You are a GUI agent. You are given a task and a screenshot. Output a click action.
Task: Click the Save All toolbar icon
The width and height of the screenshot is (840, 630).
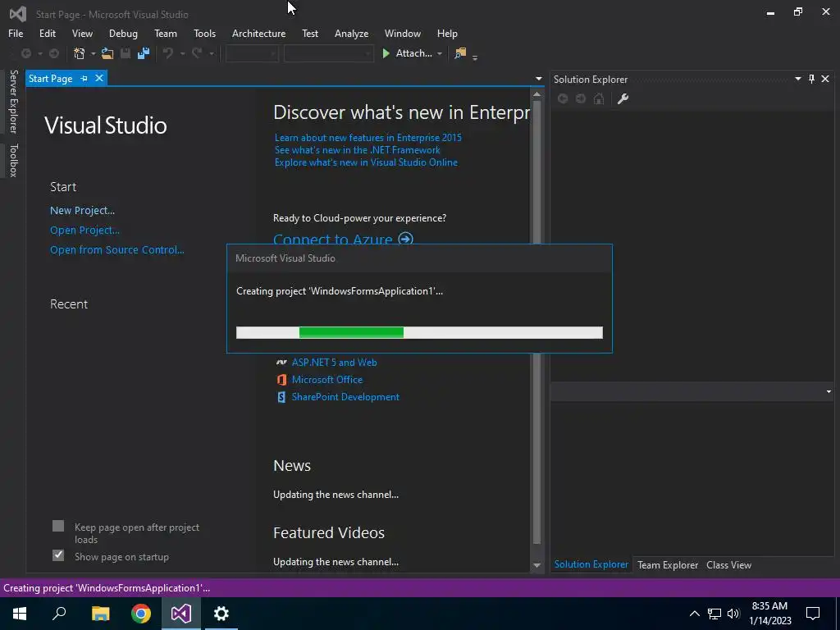[x=143, y=53]
